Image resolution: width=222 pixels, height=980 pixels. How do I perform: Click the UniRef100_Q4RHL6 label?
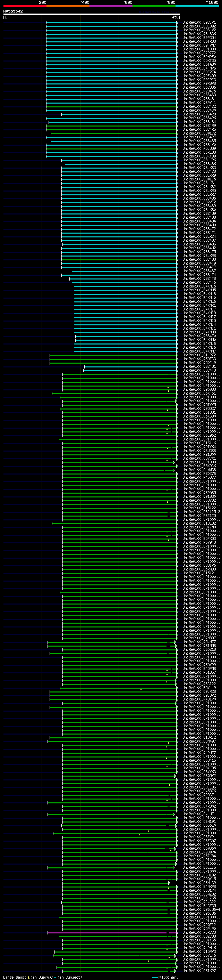coord(199,948)
